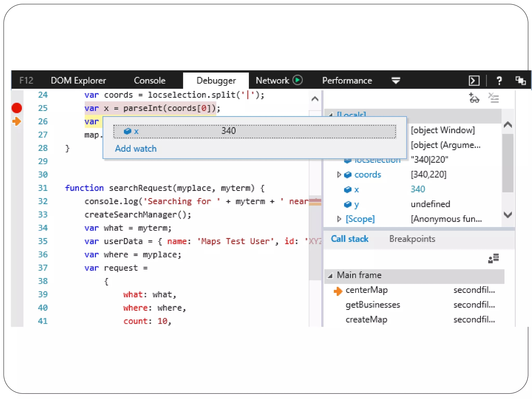Click the Add watch link
Viewport: 532px width, 399px height.
click(x=136, y=149)
